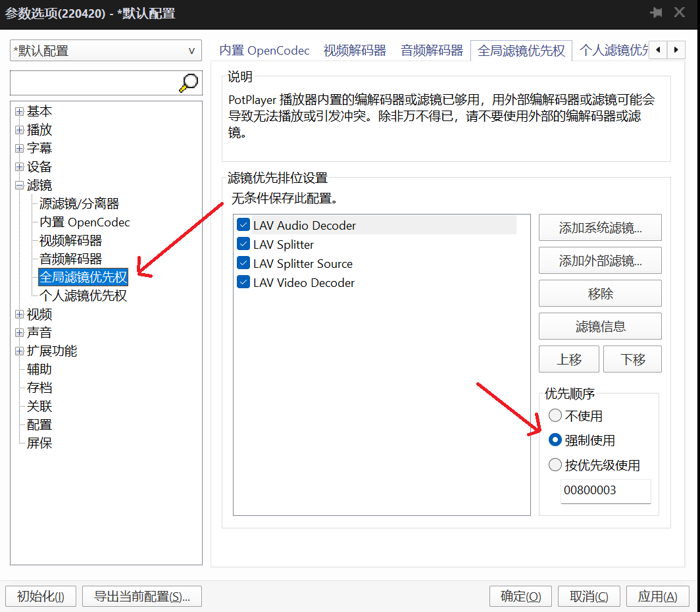Expand the 视频 tree node
The image size is (700, 612).
pyautogui.click(x=19, y=315)
